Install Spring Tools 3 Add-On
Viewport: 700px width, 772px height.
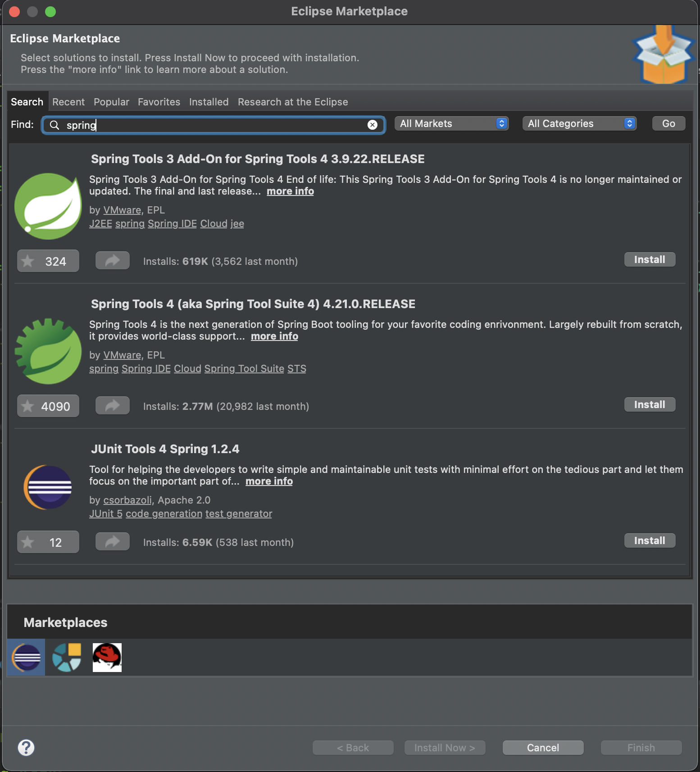click(650, 259)
